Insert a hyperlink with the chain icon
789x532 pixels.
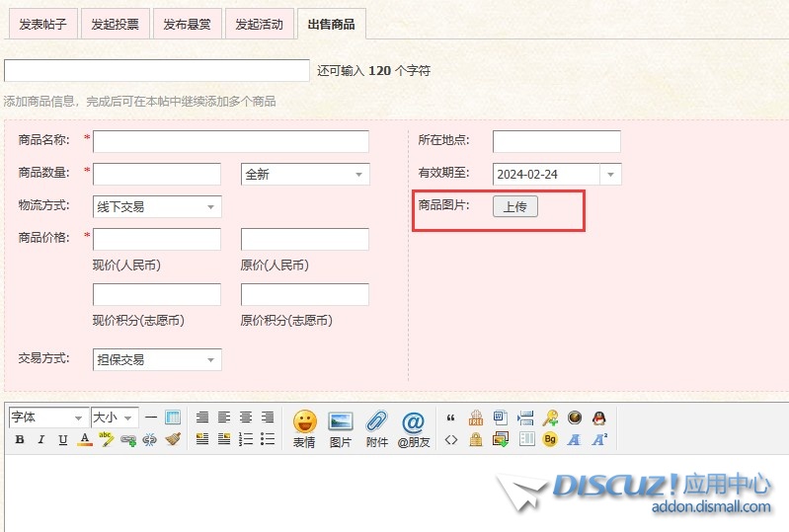click(128, 440)
